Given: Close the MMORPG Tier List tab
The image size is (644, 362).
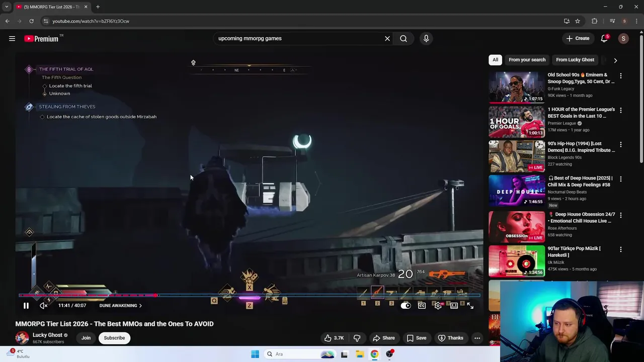Looking at the screenshot, I should [x=86, y=7].
